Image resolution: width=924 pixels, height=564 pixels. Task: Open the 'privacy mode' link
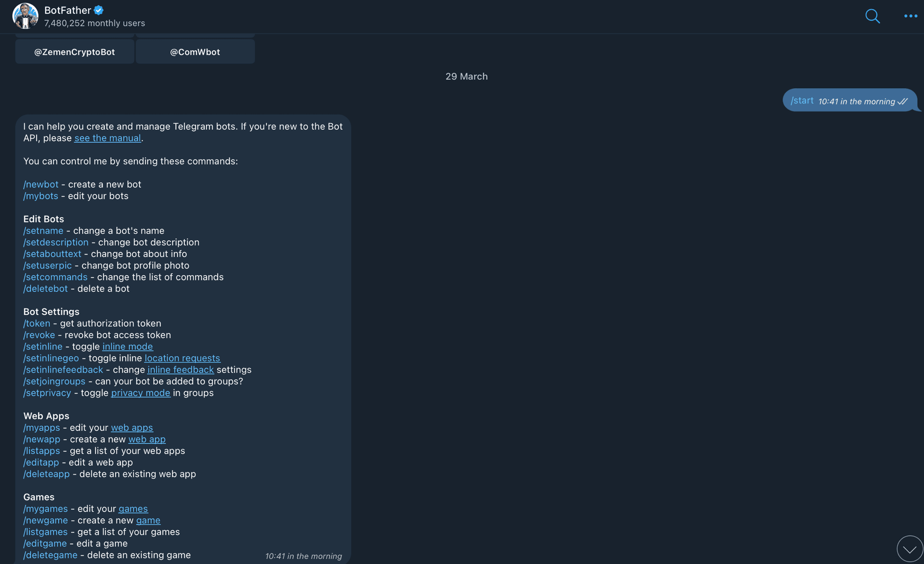(141, 393)
